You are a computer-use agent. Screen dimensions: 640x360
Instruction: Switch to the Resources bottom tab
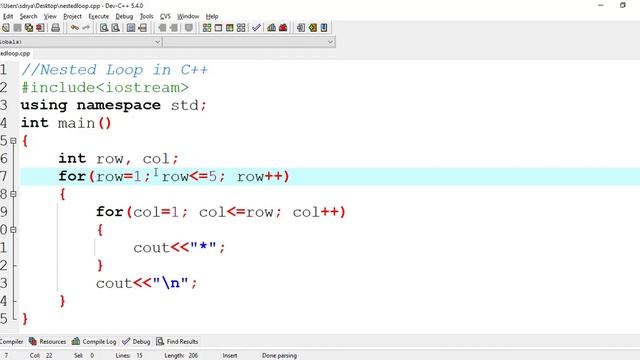47,342
